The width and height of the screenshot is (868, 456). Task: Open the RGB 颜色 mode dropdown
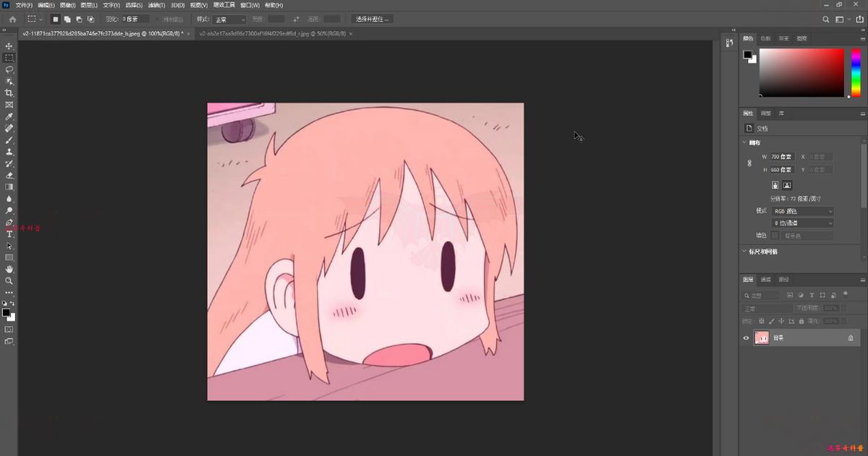[801, 211]
